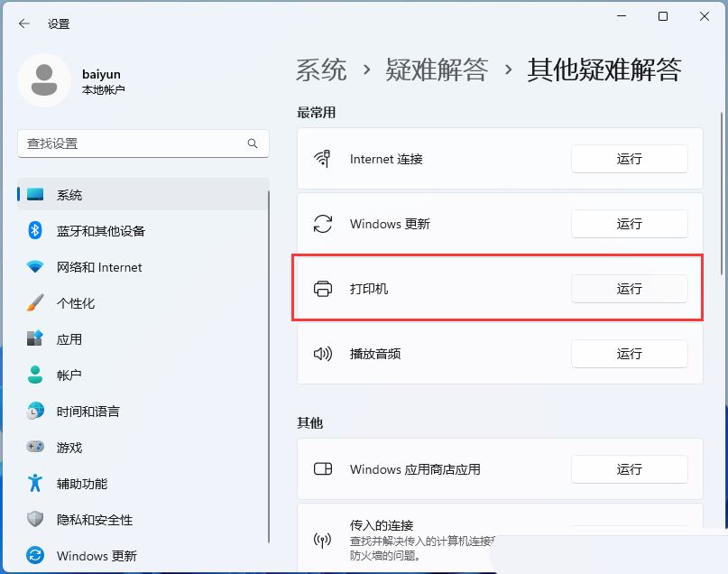The width and height of the screenshot is (728, 574).
Task: Run the 播放音频 troubleshooter
Action: [x=629, y=354]
